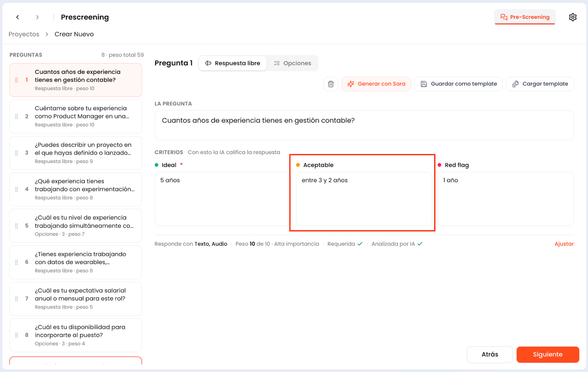Click the back arrow icon in header
588x372 pixels.
click(18, 17)
